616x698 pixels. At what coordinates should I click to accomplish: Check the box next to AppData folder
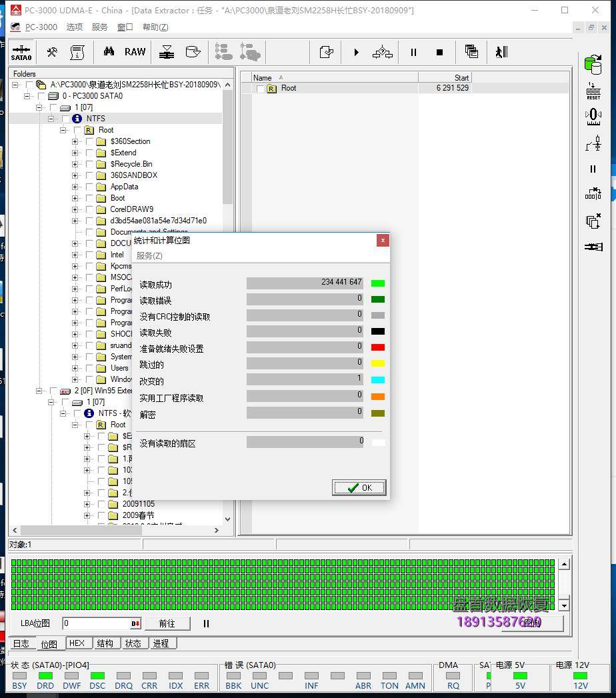89,187
